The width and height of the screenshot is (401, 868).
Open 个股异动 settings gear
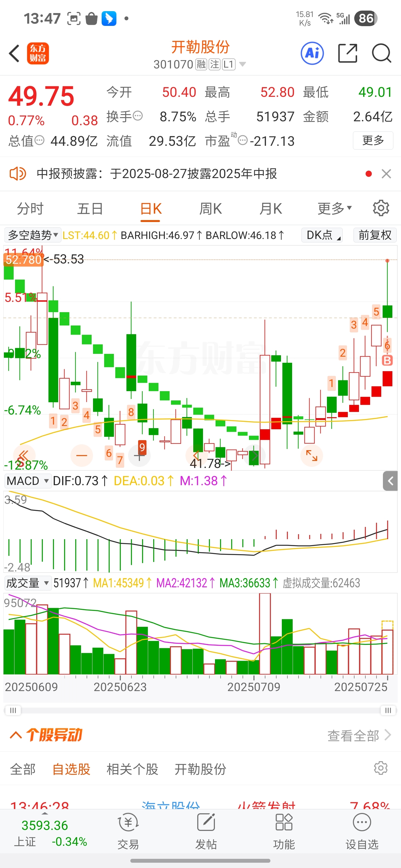click(x=381, y=768)
